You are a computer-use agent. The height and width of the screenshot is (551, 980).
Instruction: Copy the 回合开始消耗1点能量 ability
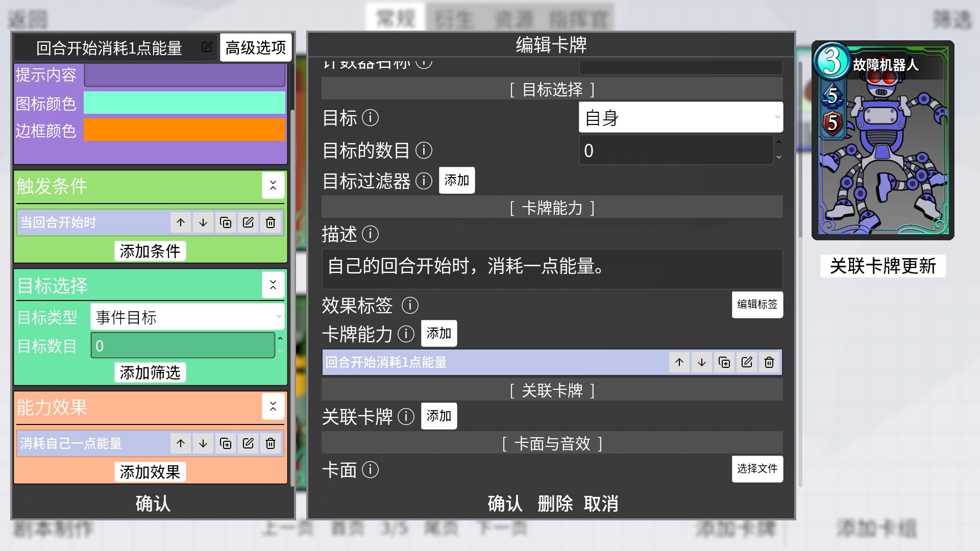[x=724, y=362]
